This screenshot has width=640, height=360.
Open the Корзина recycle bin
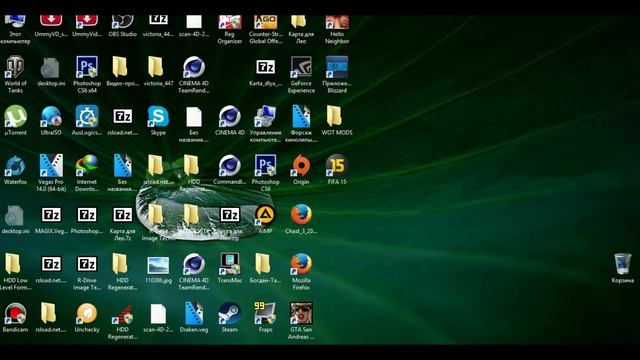(x=622, y=264)
